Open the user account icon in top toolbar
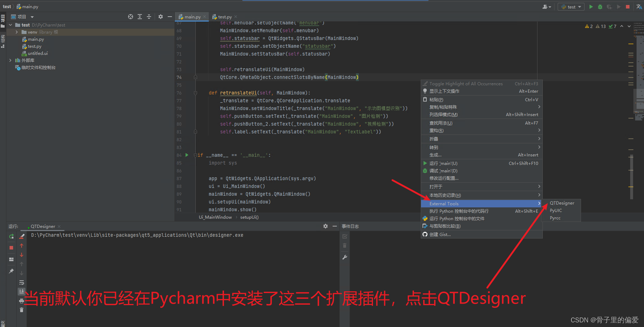This screenshot has width=644, height=327. [x=547, y=7]
